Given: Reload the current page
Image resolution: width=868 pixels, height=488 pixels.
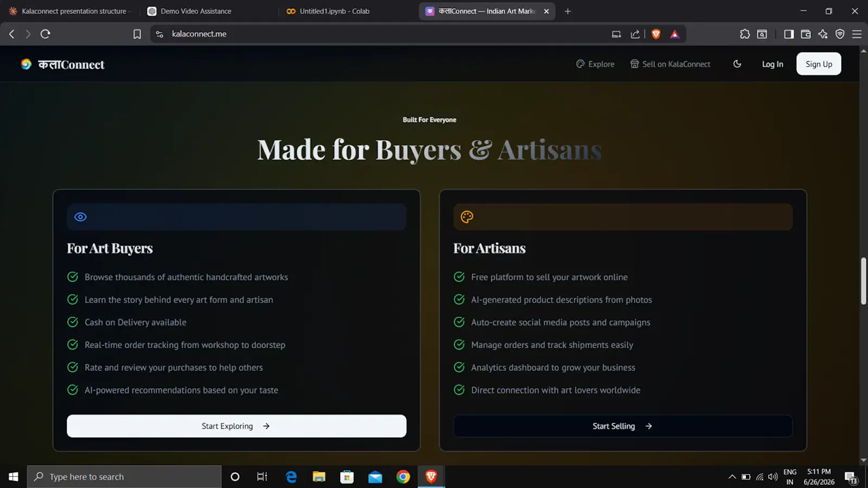Looking at the screenshot, I should tap(46, 34).
